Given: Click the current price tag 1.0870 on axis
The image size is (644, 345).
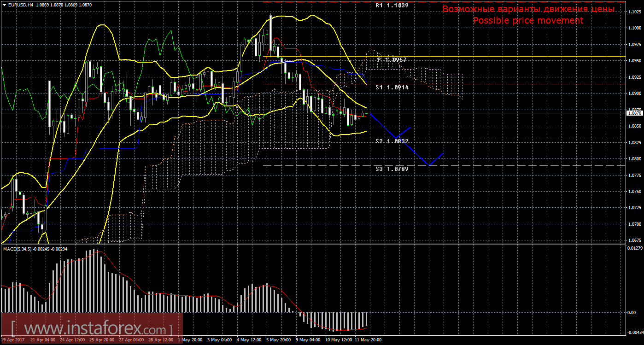Looking at the screenshot, I should click(x=634, y=112).
